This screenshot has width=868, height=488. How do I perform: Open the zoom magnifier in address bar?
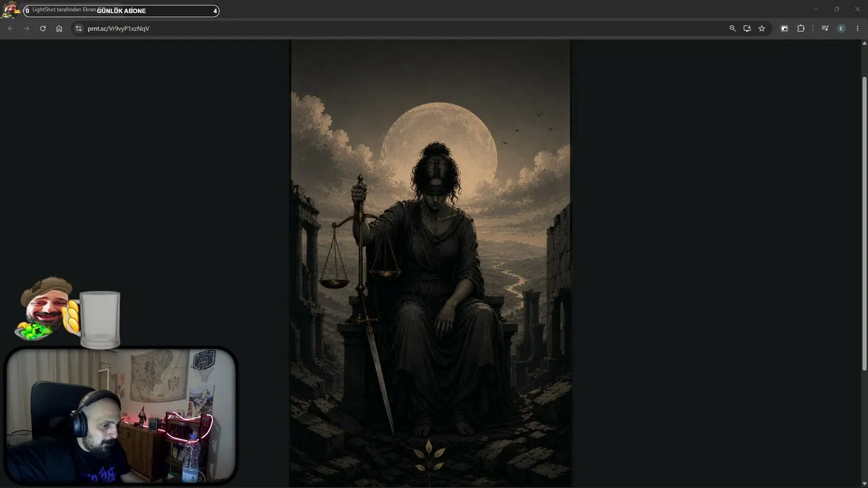tap(732, 28)
